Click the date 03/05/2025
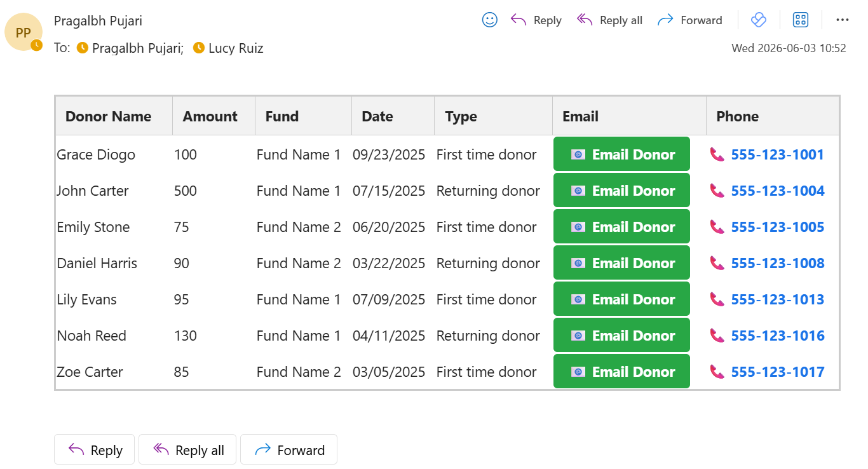This screenshot has width=868, height=469. (x=389, y=372)
